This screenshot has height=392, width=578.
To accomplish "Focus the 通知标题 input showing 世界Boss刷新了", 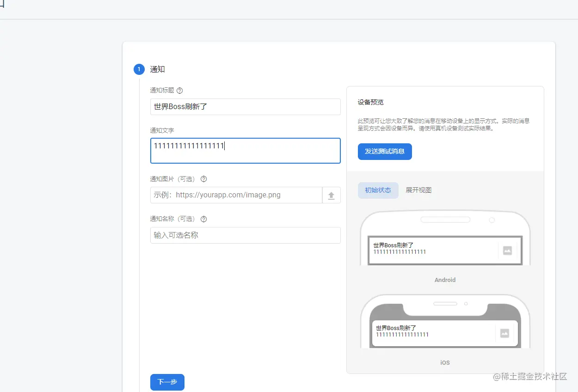I will coord(245,107).
